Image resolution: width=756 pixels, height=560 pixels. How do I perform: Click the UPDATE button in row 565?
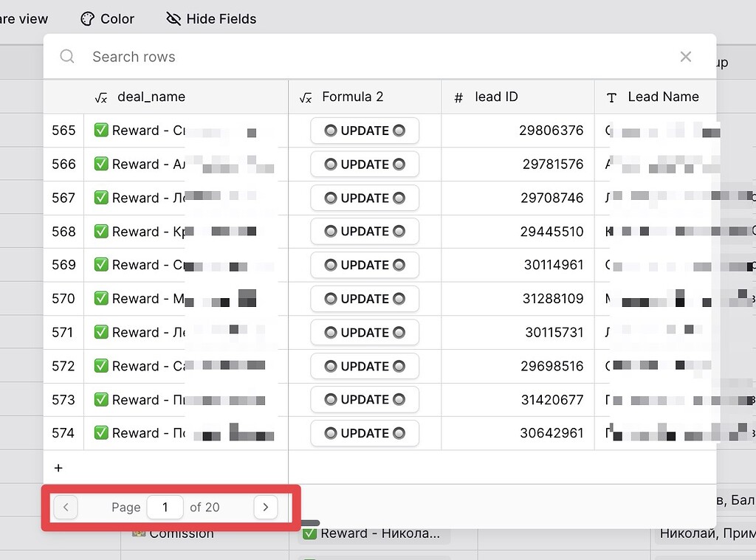tap(364, 131)
